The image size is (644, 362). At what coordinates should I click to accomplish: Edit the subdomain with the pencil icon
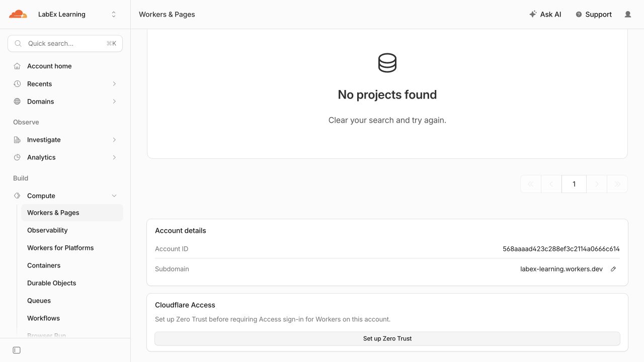tap(613, 269)
